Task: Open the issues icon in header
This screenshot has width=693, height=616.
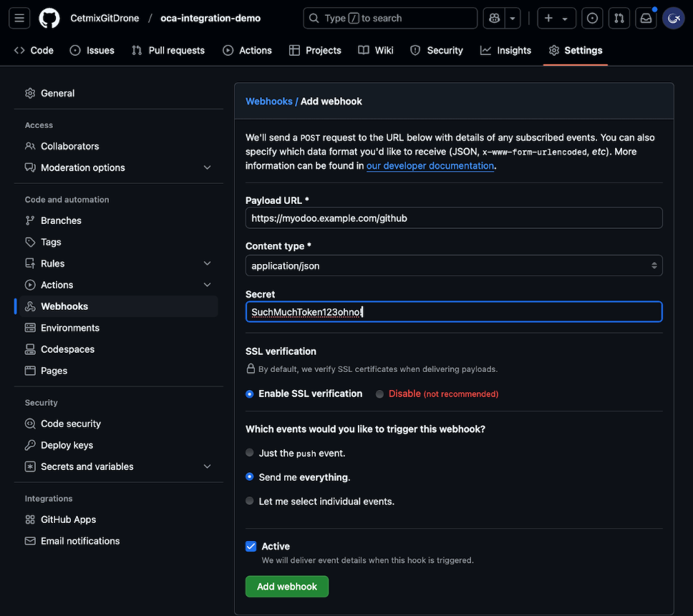Action: [592, 18]
